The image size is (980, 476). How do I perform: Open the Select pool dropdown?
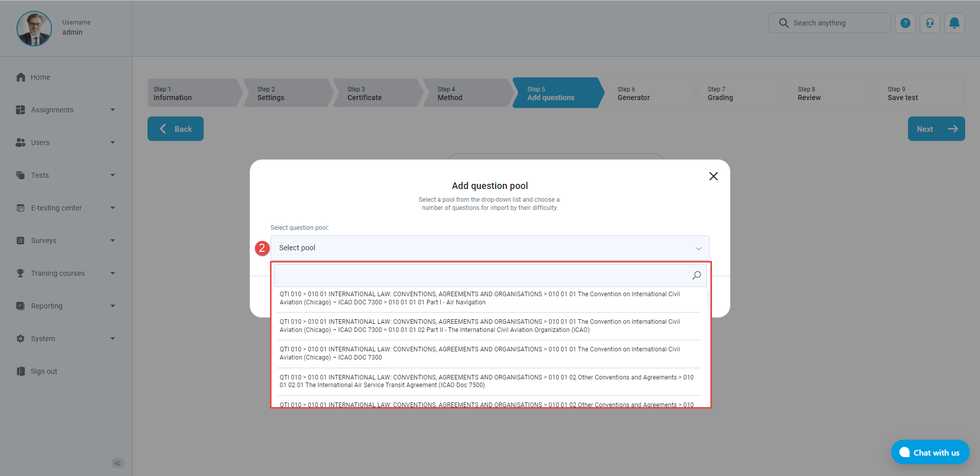pos(489,248)
